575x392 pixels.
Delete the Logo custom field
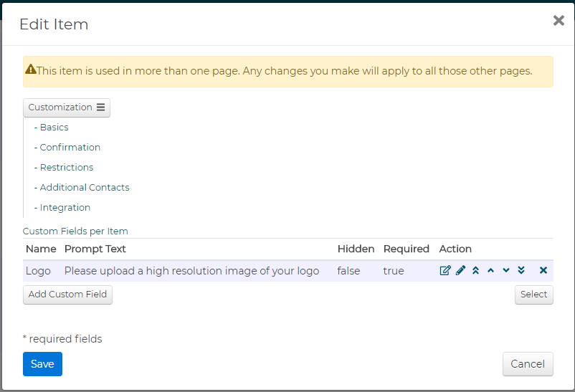[x=543, y=271]
